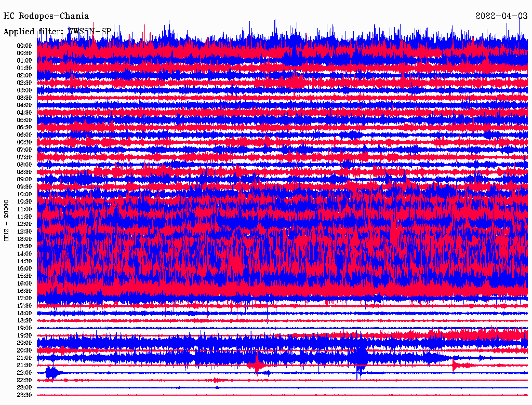Click the '13:00' time label
This screenshot has width=532, height=405.
24,239
